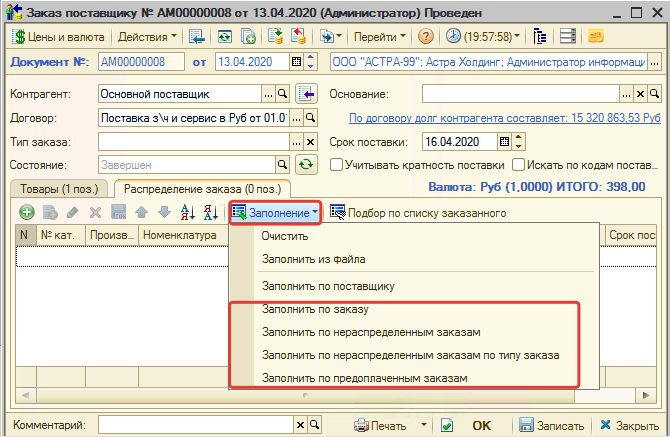Toggle the Заполнение dropdown button

275,213
